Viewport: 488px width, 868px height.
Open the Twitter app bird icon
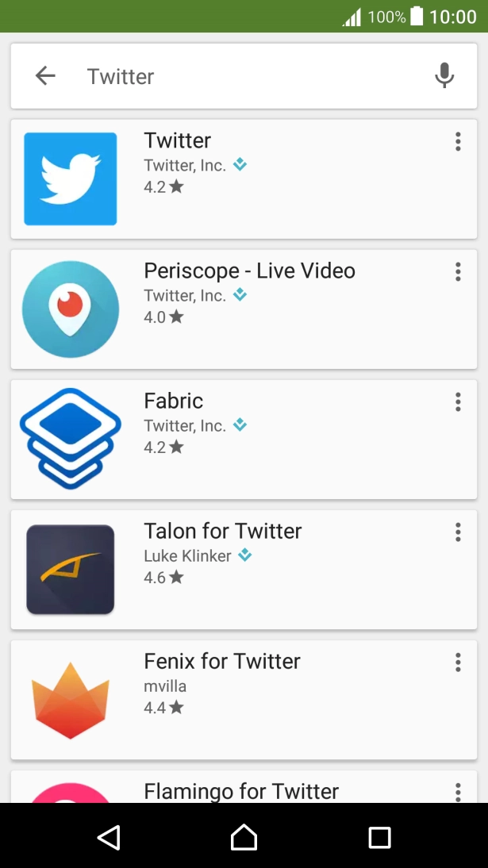coord(71,179)
